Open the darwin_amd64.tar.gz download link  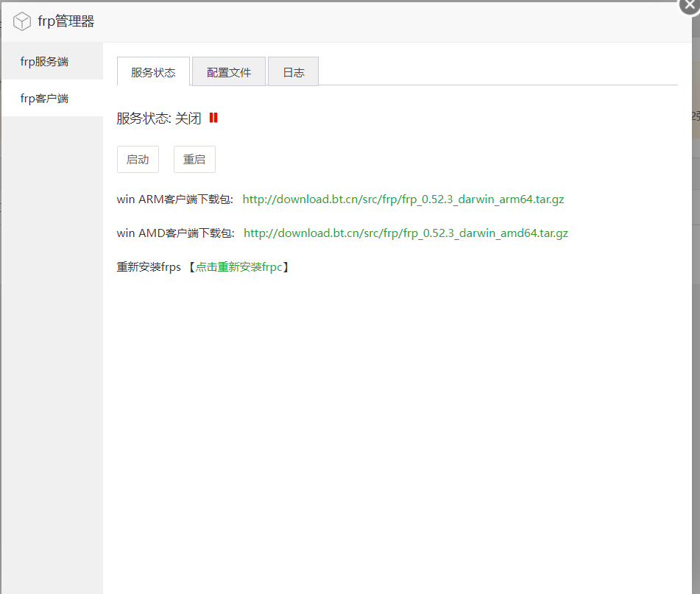tap(406, 233)
